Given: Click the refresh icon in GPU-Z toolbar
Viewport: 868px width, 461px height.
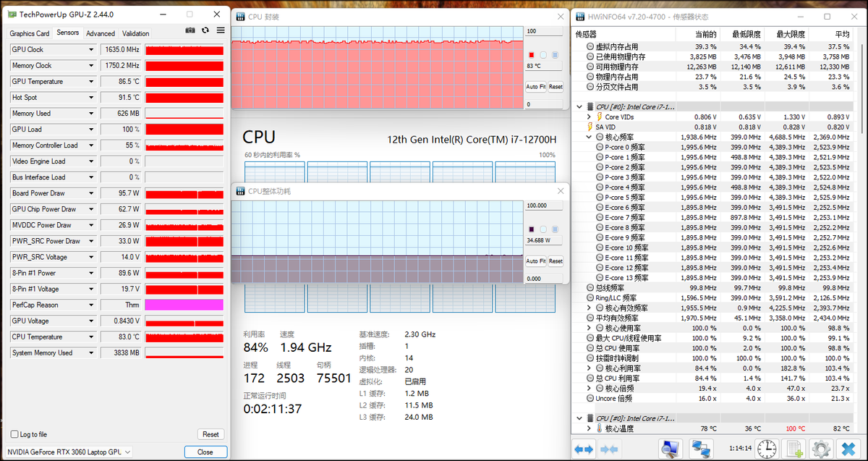Looking at the screenshot, I should (204, 30).
